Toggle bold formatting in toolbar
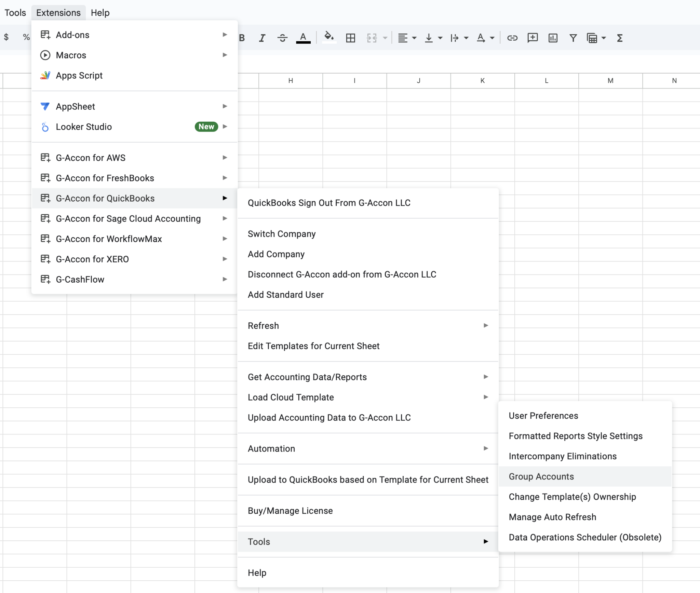700x593 pixels. pos(242,38)
